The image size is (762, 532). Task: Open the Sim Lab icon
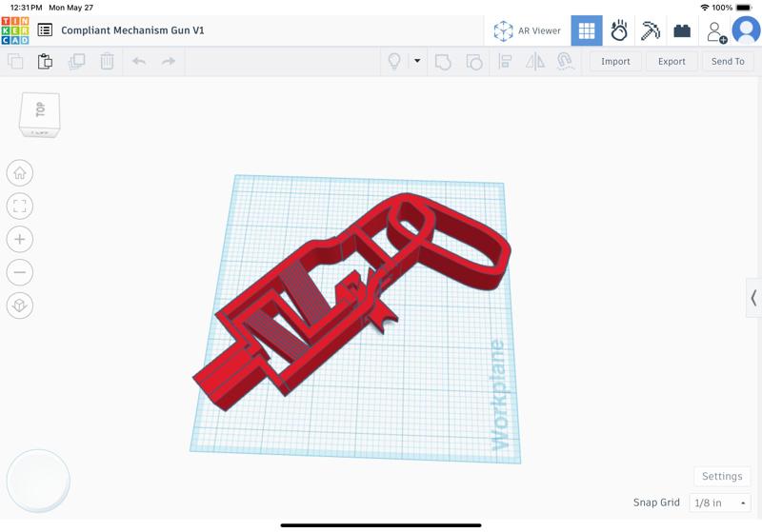(x=618, y=30)
